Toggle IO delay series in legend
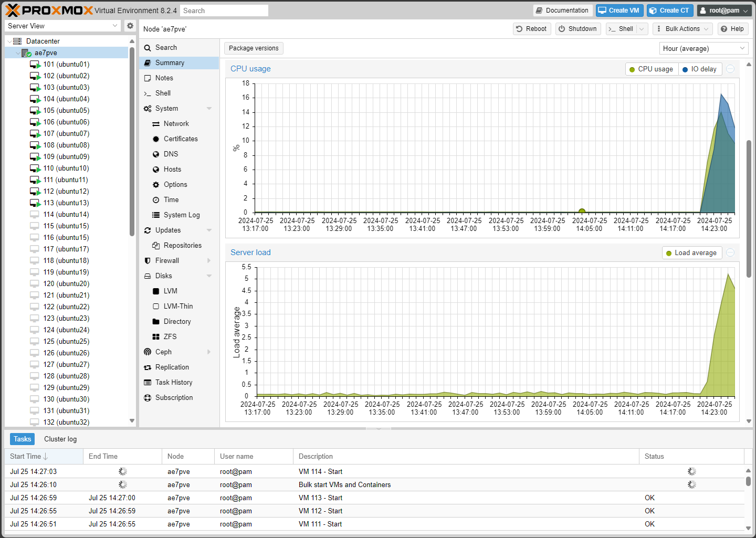The image size is (756, 538). click(699, 69)
